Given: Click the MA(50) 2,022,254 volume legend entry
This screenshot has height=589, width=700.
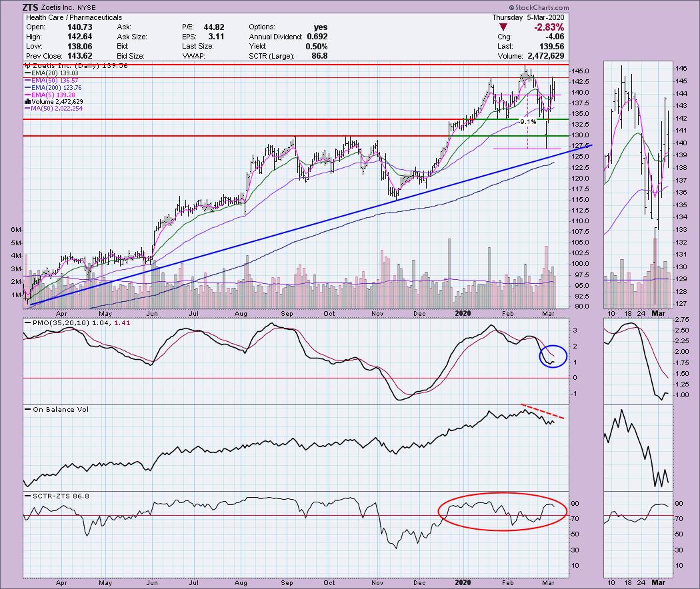Looking at the screenshot, I should (x=54, y=109).
